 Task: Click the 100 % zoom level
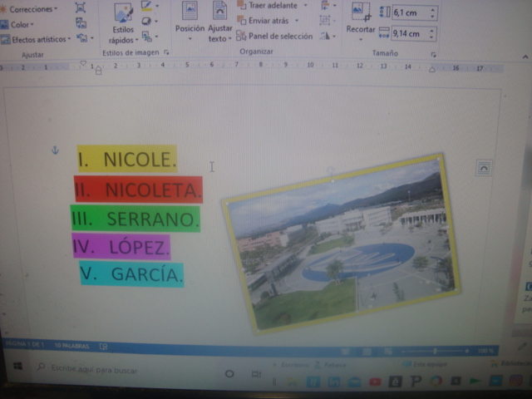click(x=485, y=351)
